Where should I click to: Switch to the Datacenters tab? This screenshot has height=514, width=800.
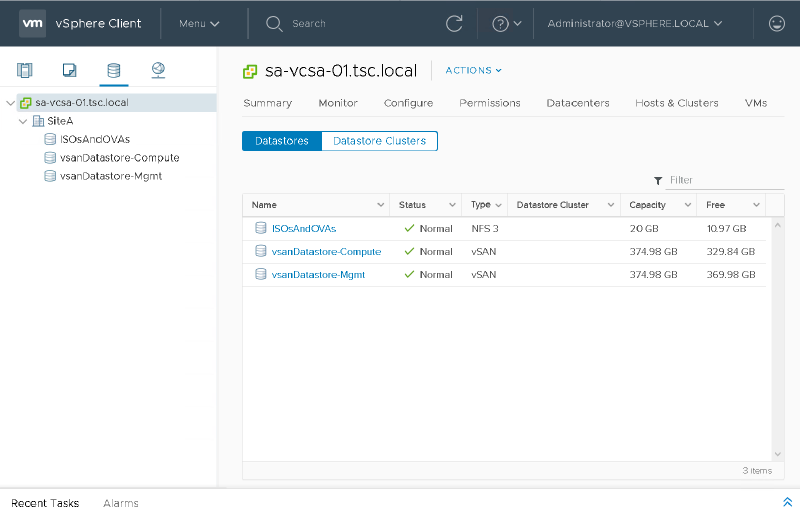coord(578,103)
